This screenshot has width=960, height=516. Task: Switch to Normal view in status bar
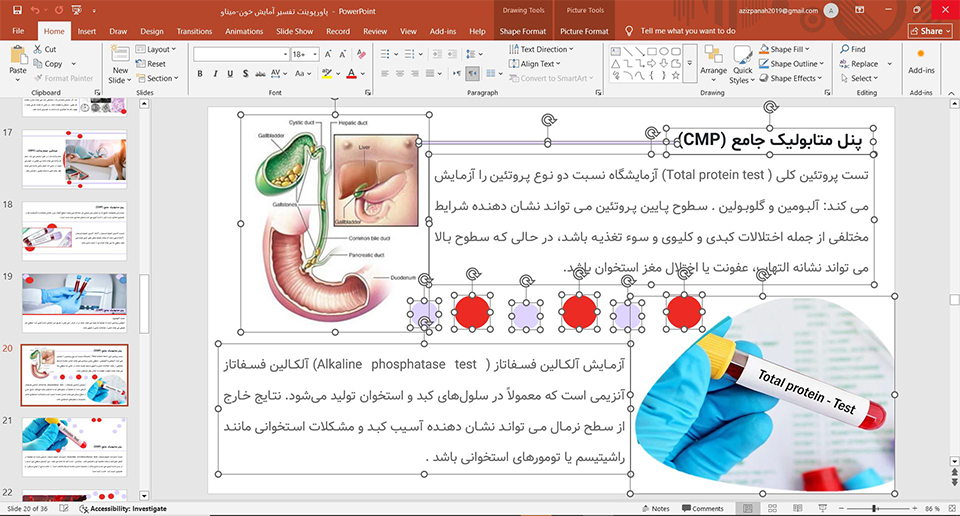(x=748, y=509)
